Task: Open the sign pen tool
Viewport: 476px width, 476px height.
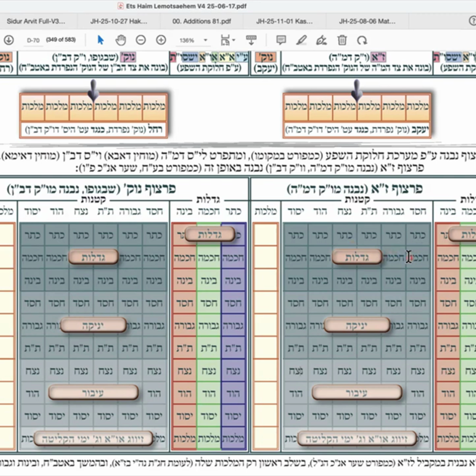Action: 321,40
